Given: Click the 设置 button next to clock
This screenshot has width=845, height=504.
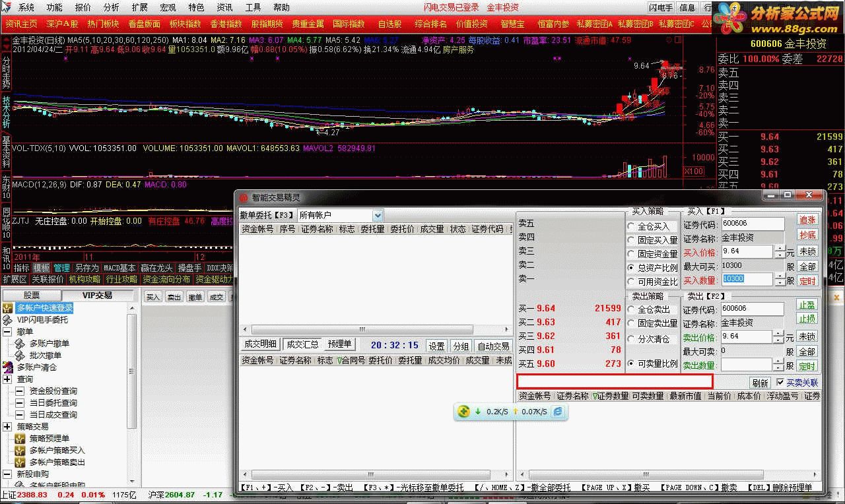Looking at the screenshot, I should 436,346.
